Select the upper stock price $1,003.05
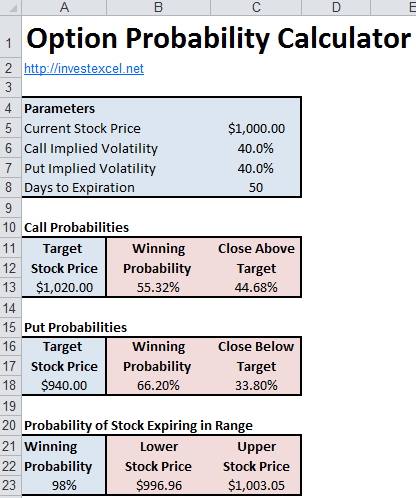 [256, 485]
